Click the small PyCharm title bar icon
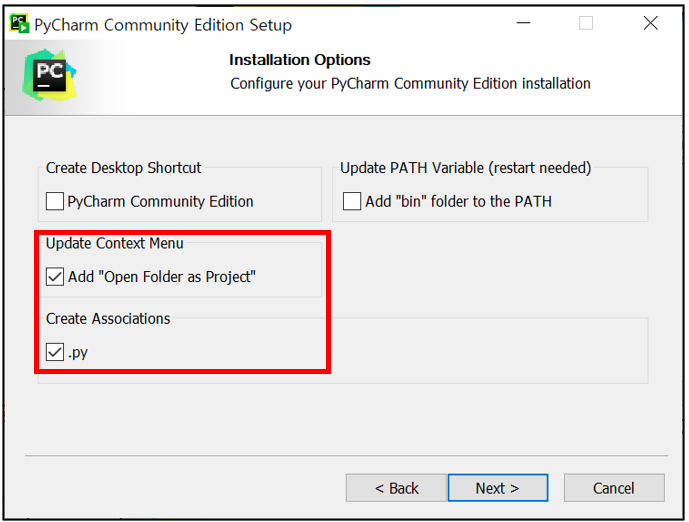Screen dimensions: 689x522 [x=19, y=24]
